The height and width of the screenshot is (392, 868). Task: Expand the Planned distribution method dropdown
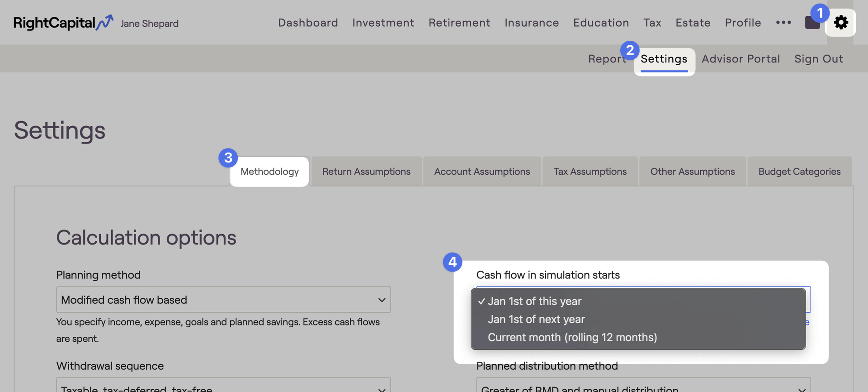click(x=643, y=385)
